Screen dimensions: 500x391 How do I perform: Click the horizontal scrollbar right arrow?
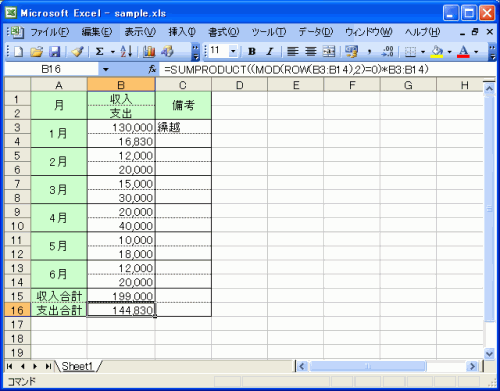click(x=472, y=366)
